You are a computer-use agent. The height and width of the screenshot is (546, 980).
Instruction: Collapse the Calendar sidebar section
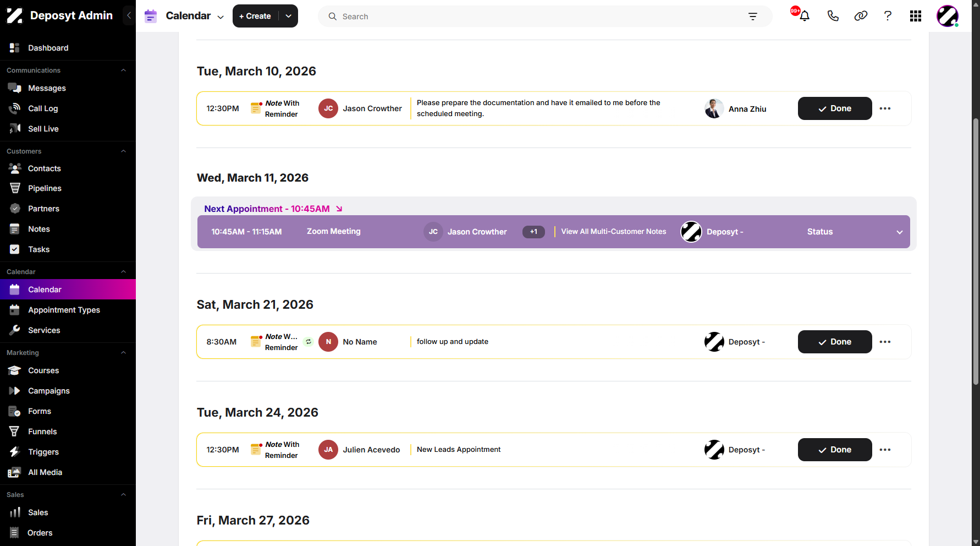123,271
